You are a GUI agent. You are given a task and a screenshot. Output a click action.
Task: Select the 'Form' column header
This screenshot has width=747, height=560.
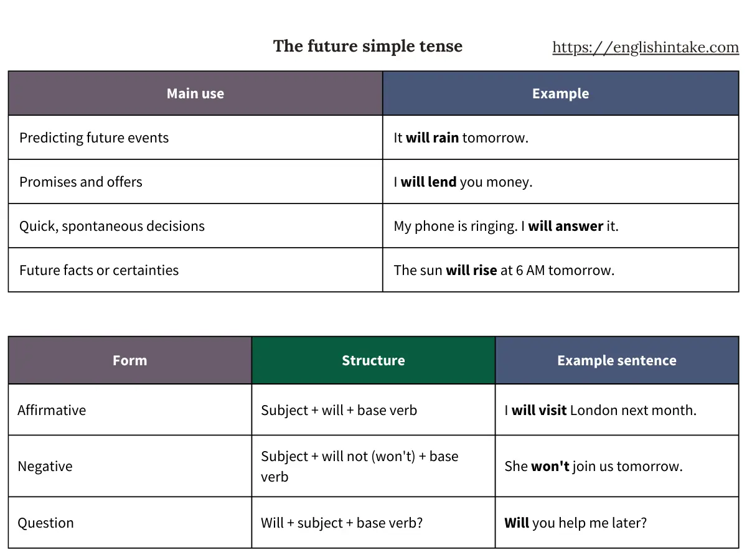(x=129, y=360)
